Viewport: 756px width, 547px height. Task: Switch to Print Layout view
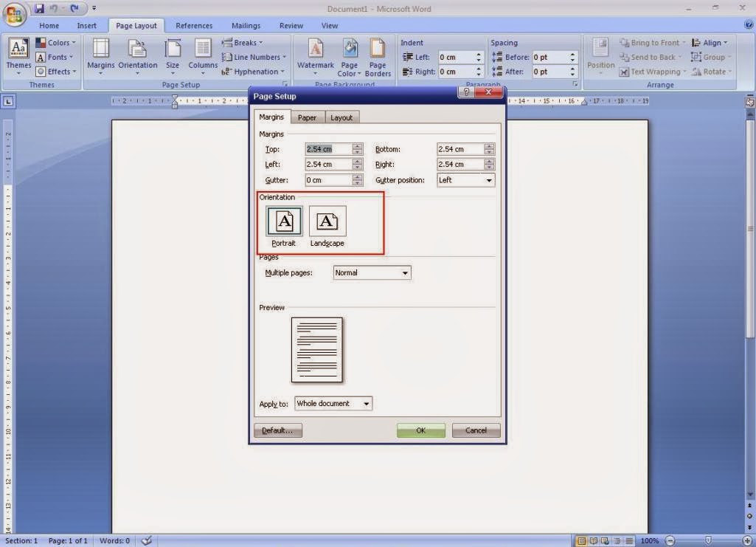[x=581, y=541]
